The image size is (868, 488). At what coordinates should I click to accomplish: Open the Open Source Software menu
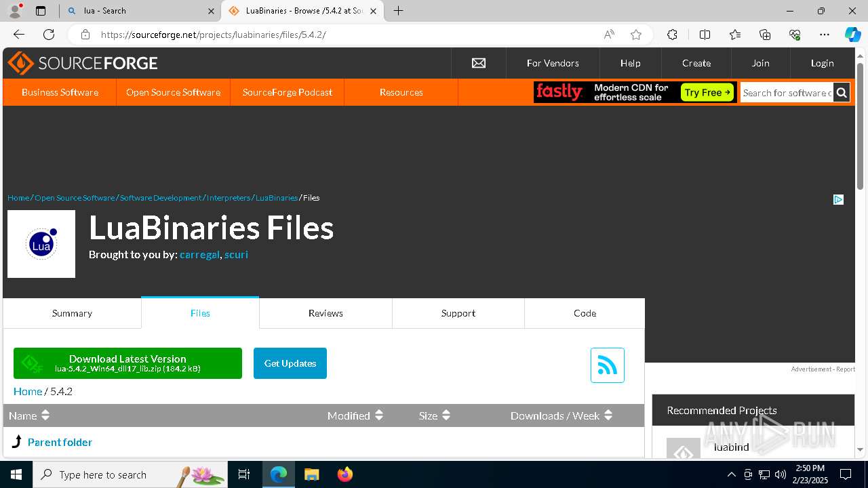pyautogui.click(x=173, y=92)
